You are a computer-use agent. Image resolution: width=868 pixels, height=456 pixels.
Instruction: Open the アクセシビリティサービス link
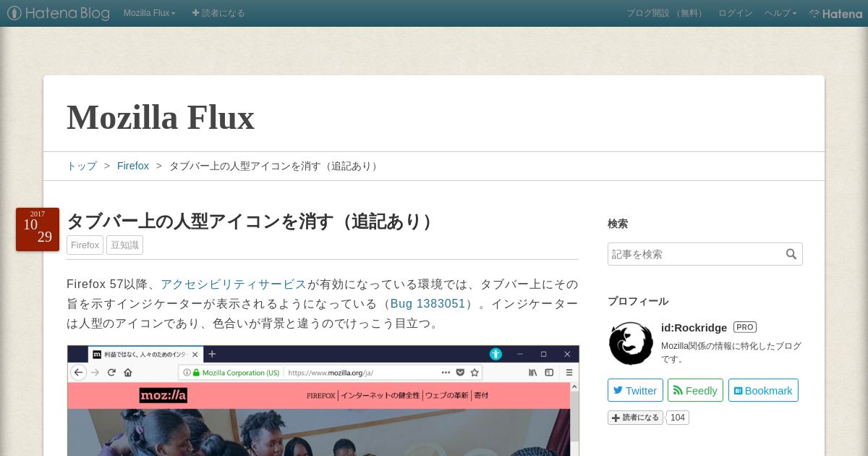[x=234, y=284]
